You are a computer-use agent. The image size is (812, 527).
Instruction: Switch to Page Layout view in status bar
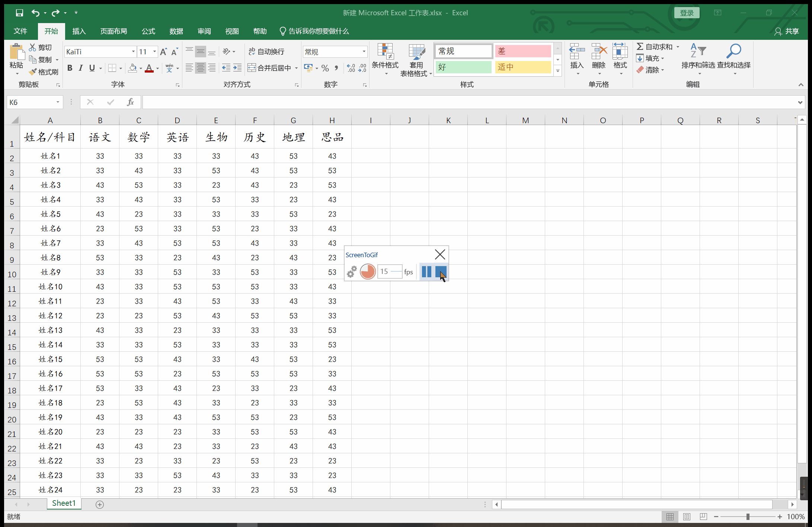687,517
